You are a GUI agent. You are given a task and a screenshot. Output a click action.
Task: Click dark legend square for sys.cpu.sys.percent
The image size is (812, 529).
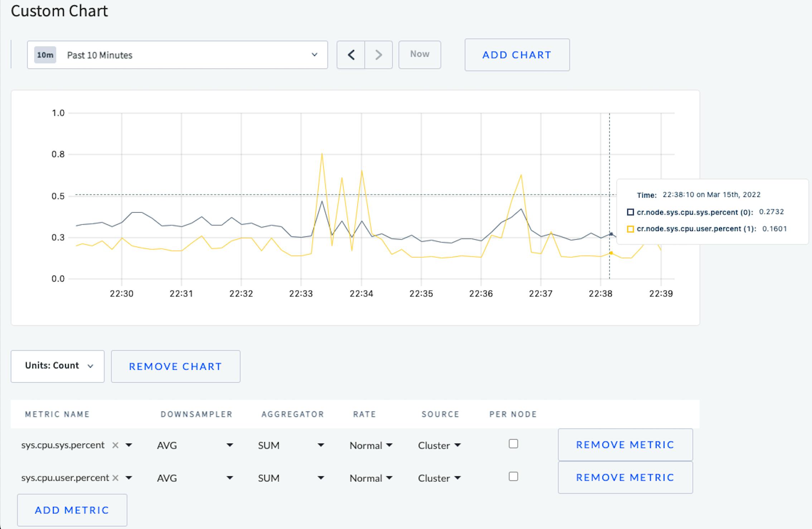[x=630, y=212]
